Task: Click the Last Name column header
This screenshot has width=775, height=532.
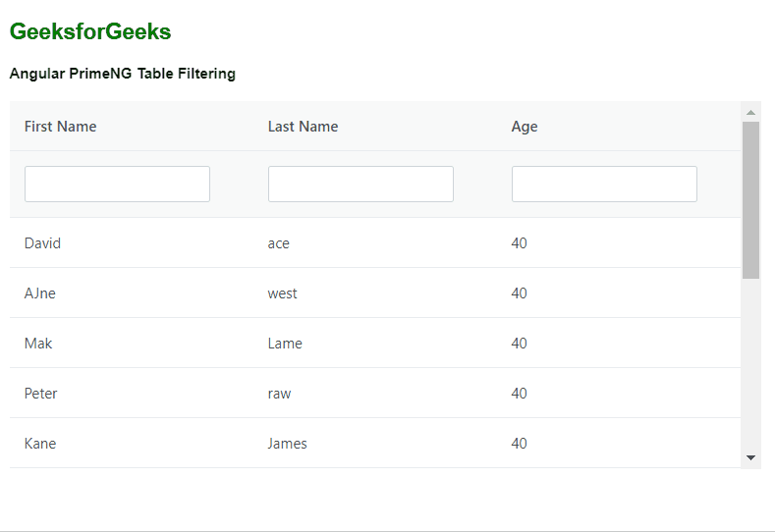Action: pyautogui.click(x=303, y=127)
